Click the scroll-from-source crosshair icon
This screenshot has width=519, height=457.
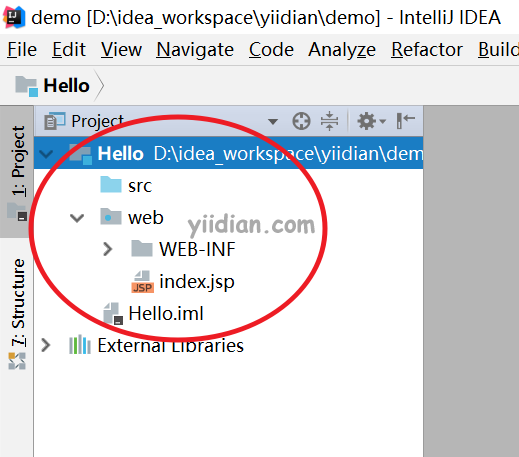(x=301, y=121)
